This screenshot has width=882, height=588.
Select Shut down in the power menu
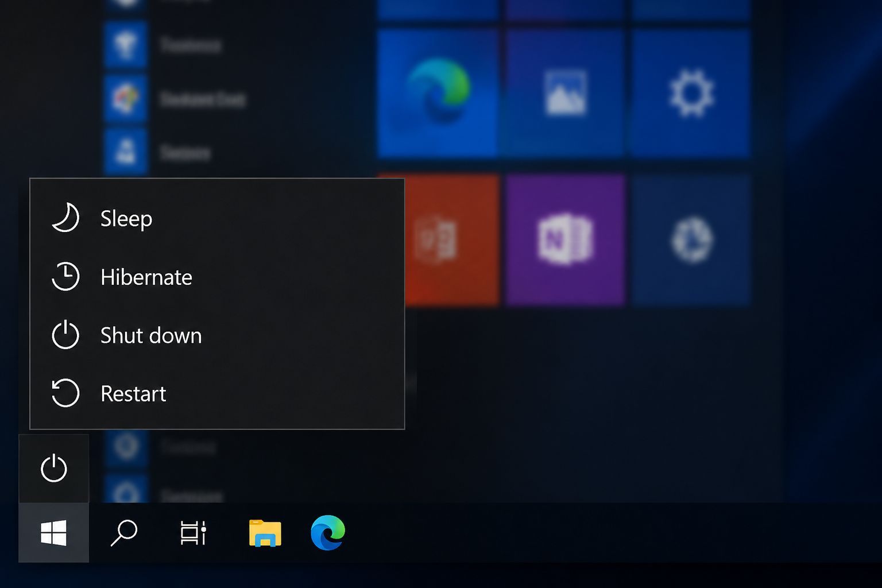click(x=217, y=335)
